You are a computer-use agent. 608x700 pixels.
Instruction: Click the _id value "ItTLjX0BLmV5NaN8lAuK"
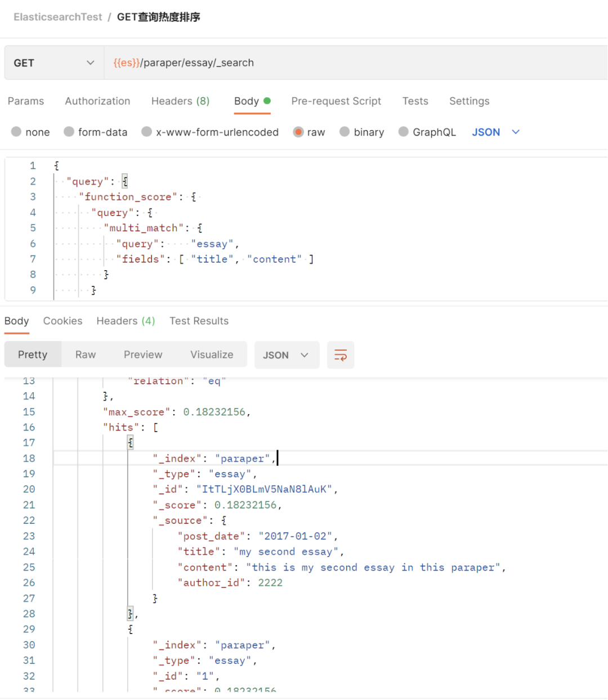tap(265, 490)
